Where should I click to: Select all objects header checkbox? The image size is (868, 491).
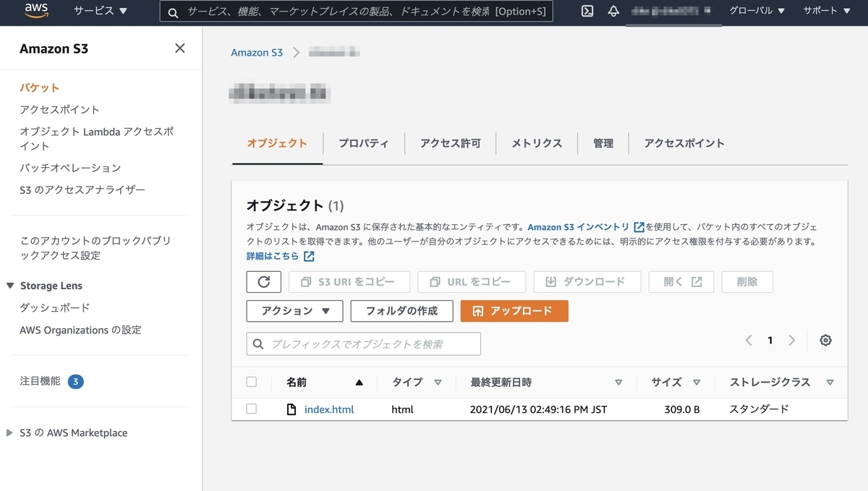[252, 382]
